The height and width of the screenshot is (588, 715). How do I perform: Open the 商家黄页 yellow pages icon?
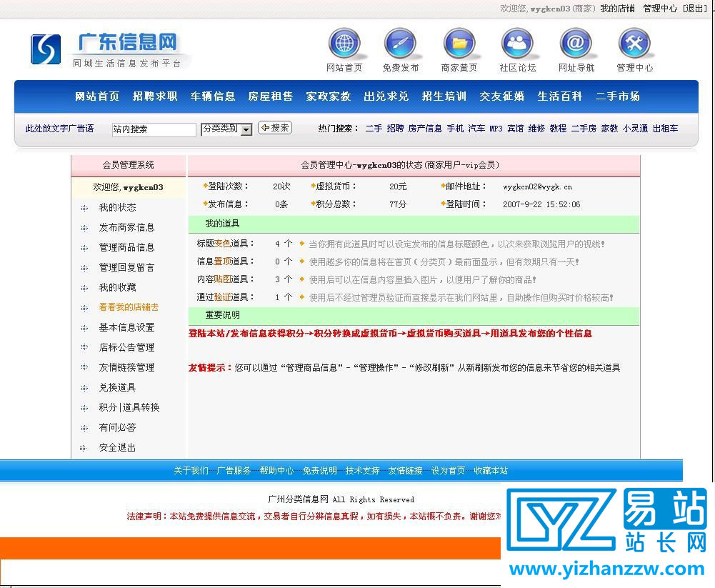[459, 44]
